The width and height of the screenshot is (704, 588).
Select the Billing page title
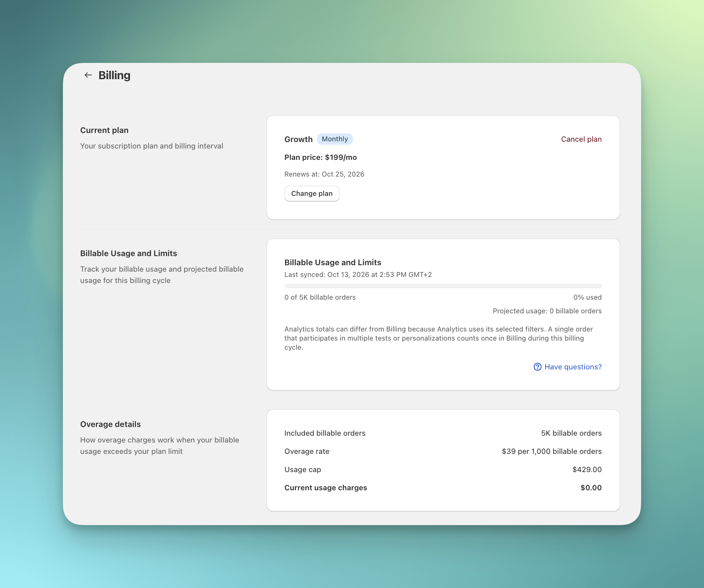pos(114,75)
